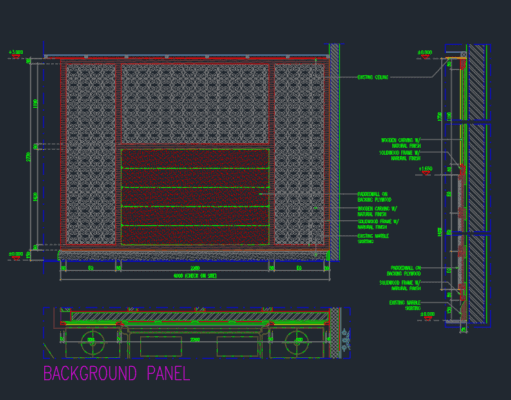Screen dimensions: 511x400
Task: Select PADDEDWALL ON BACKING PLYWOOD note in section view
Action: [x=404, y=271]
